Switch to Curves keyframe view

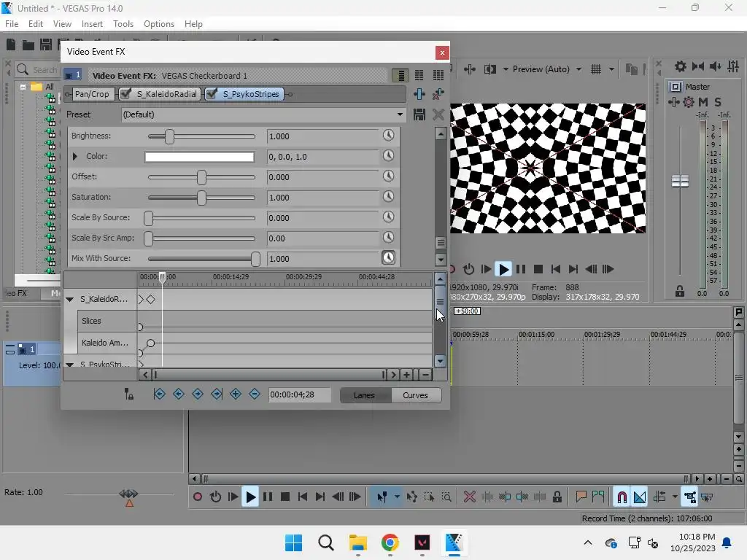coord(415,395)
